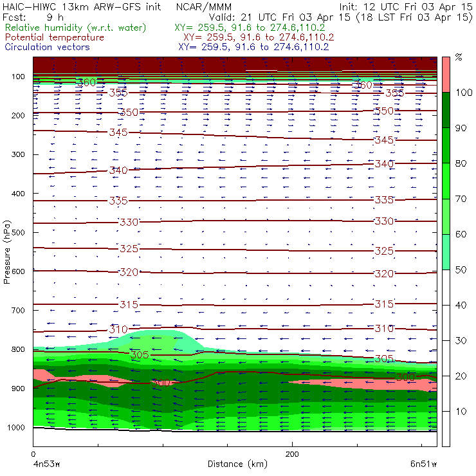Click the left-hand "320" contour label
476x476 pixels.
click(129, 272)
